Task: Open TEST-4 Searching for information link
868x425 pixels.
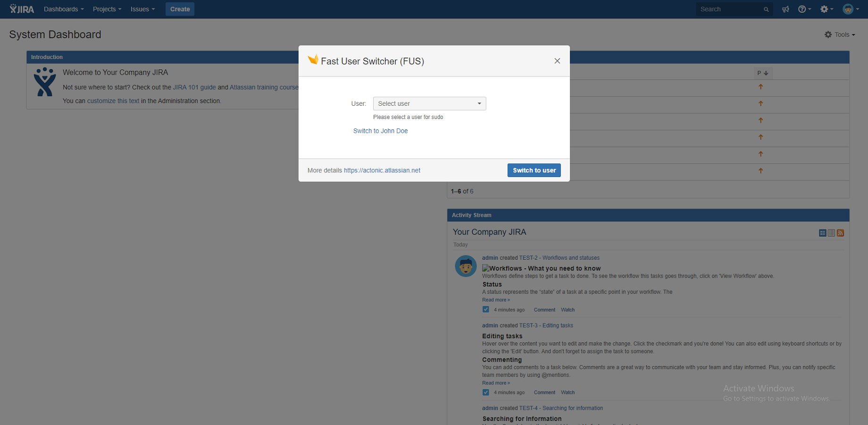Action: tap(561, 408)
